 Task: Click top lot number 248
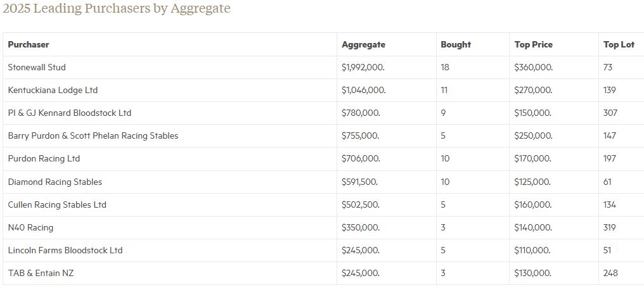(610, 274)
